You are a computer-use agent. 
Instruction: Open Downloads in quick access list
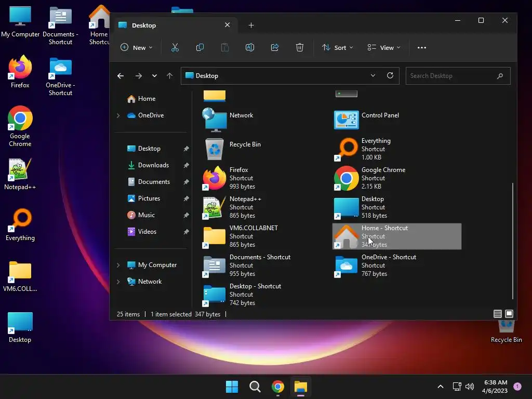(148, 165)
